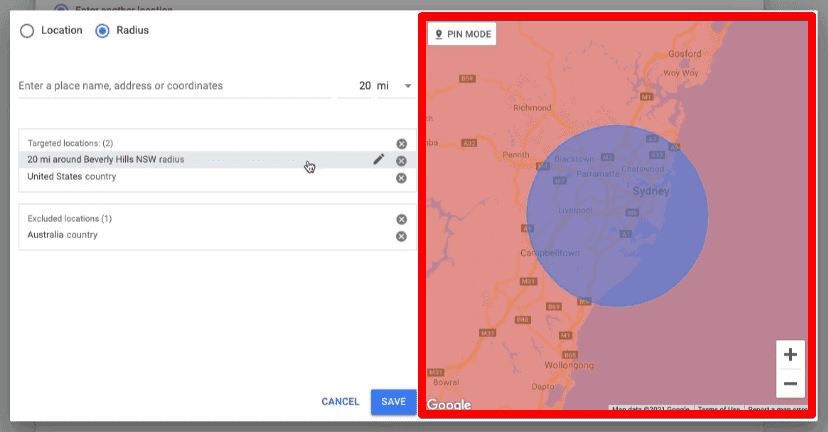Image resolution: width=828 pixels, height=432 pixels.
Task: Enable Pin Mode on the map
Action: point(462,34)
